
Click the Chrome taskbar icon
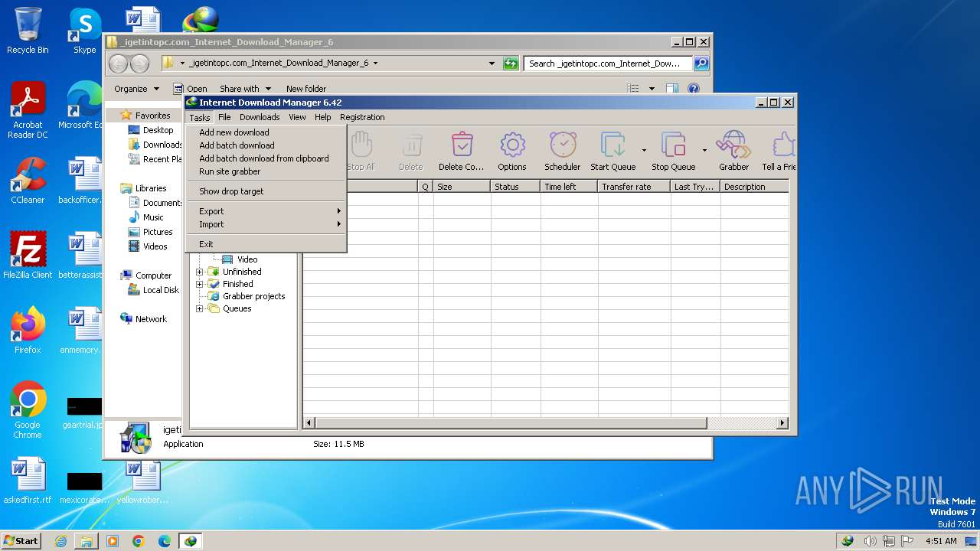point(138,541)
